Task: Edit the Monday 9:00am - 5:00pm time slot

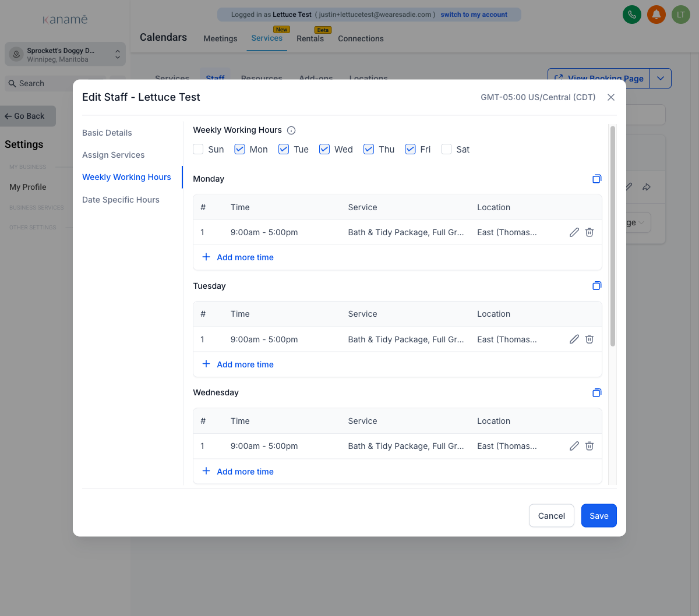Action: (574, 232)
